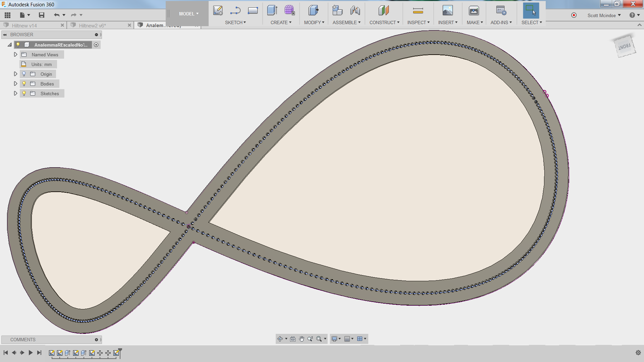
Task: Click the 3D Print make icon
Action: pyautogui.click(x=474, y=11)
